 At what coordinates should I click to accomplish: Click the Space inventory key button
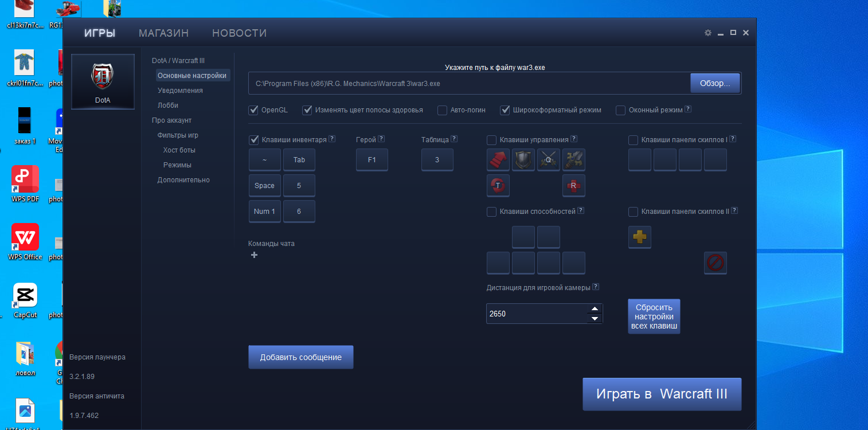coord(265,186)
